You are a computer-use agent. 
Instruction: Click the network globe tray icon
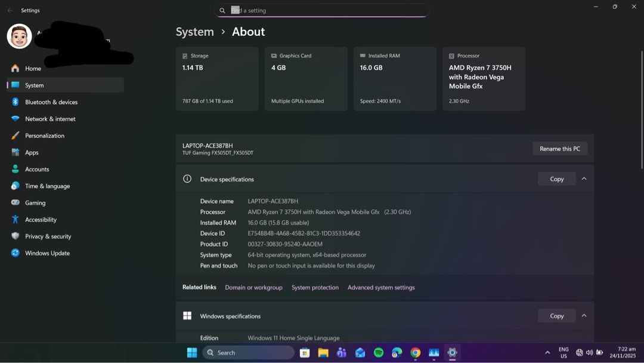(580, 353)
